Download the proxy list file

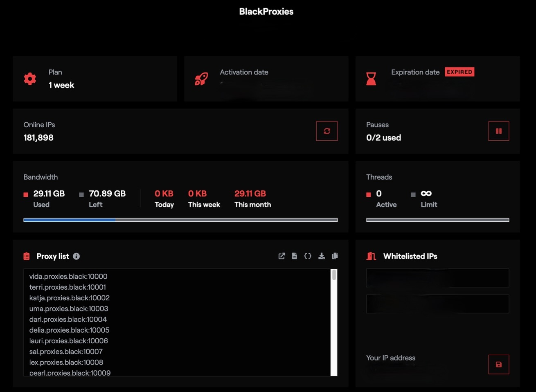pyautogui.click(x=322, y=256)
